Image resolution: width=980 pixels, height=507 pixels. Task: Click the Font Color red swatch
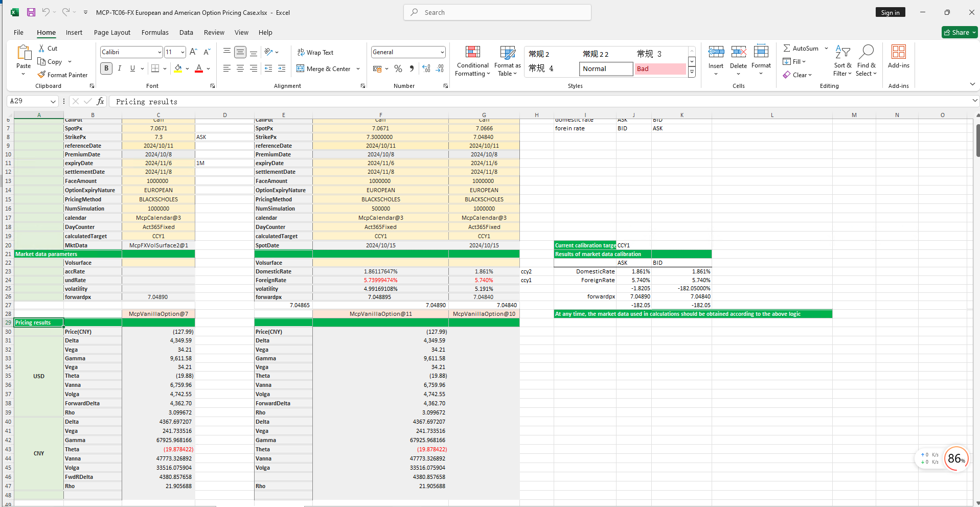(199, 68)
